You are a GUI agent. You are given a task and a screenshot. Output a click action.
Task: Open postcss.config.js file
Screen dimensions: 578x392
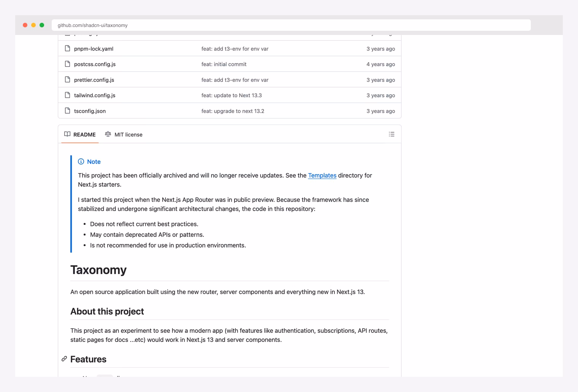coord(95,64)
